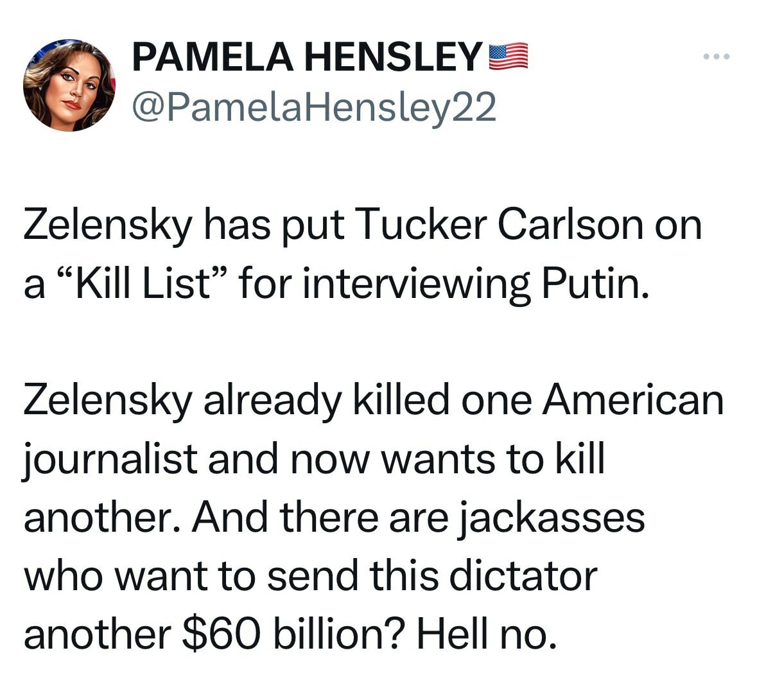The height and width of the screenshot is (700, 757).
Task: Click the American flag emoji beside the name
Action: pyautogui.click(x=508, y=57)
